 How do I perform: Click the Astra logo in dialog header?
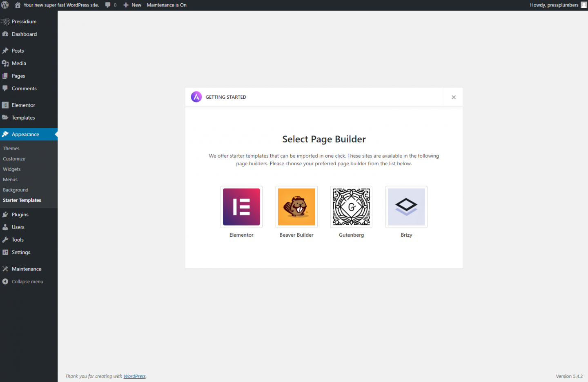(x=196, y=97)
